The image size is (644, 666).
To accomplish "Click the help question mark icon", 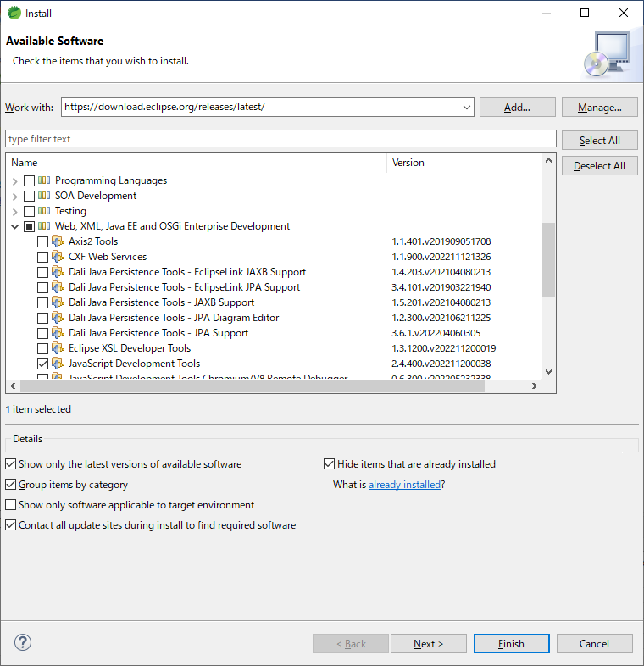I will pos(23,642).
